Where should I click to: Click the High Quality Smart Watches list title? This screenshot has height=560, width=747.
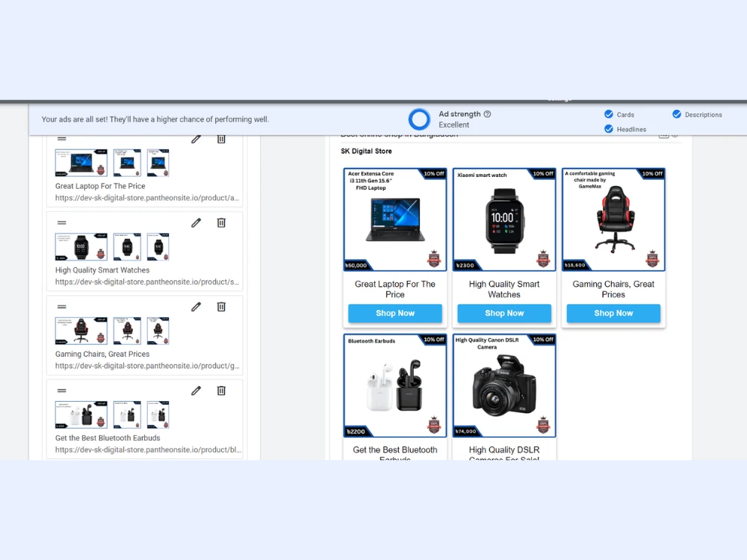click(102, 270)
